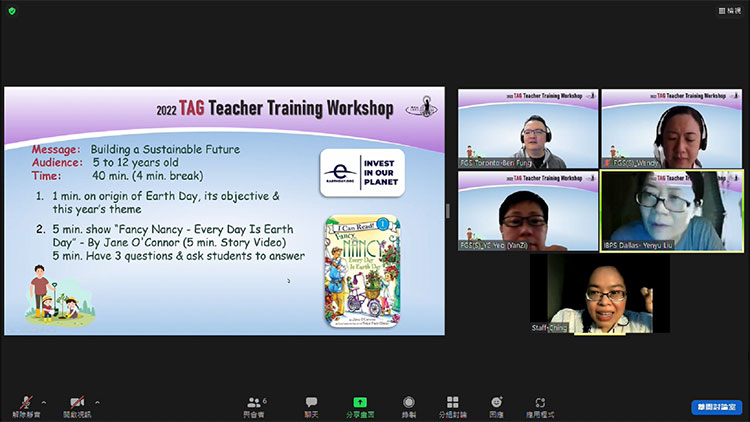750x422 pixels.
Task: Click the green encryption shield icon
Action: point(12,11)
